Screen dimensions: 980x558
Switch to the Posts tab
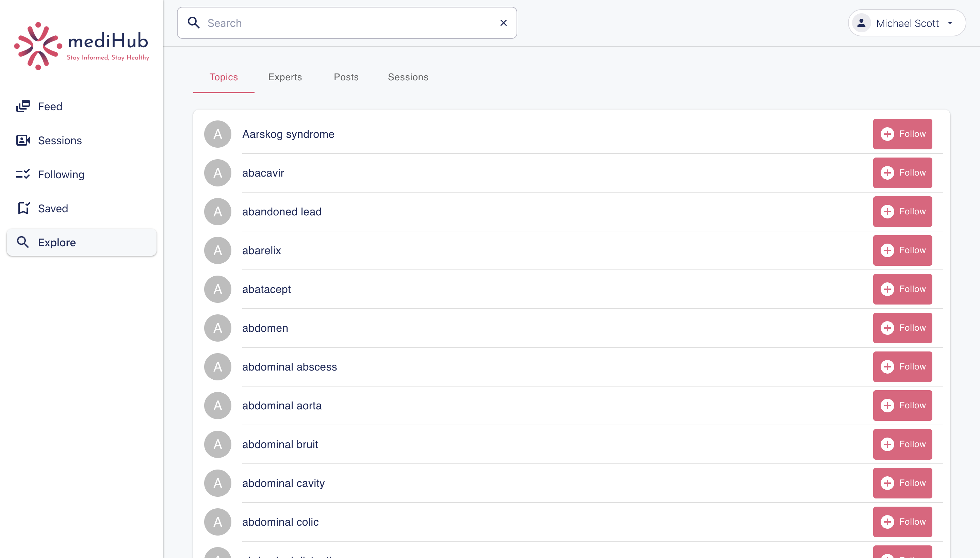pyautogui.click(x=346, y=77)
